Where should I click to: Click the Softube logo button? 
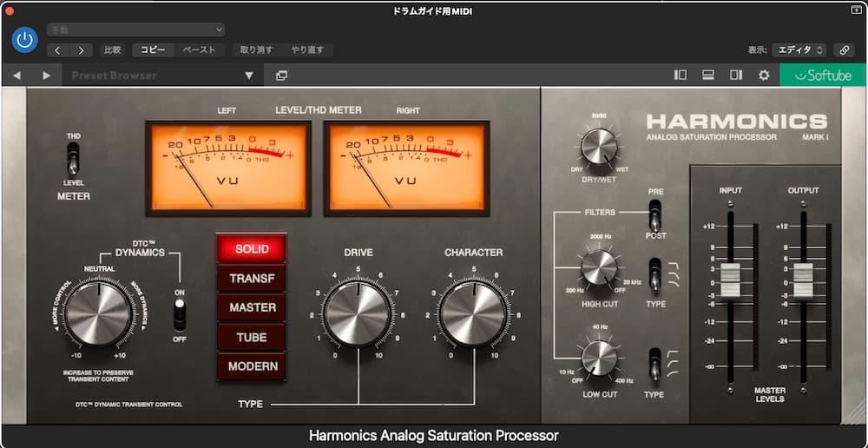[823, 76]
